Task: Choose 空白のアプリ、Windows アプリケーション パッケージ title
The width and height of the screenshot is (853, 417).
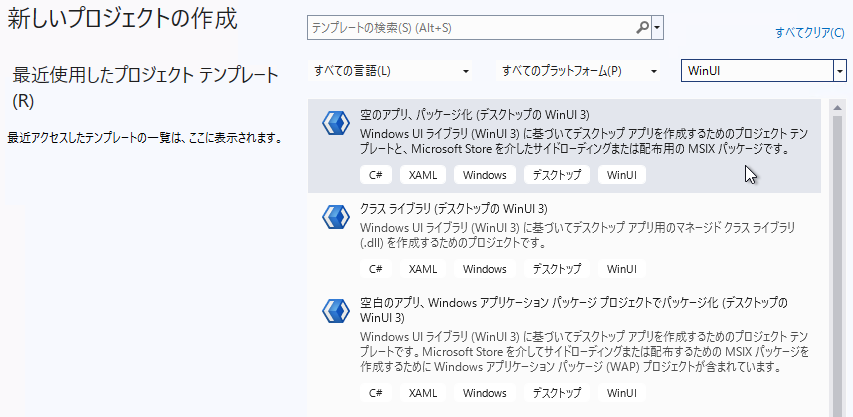Action: point(574,309)
